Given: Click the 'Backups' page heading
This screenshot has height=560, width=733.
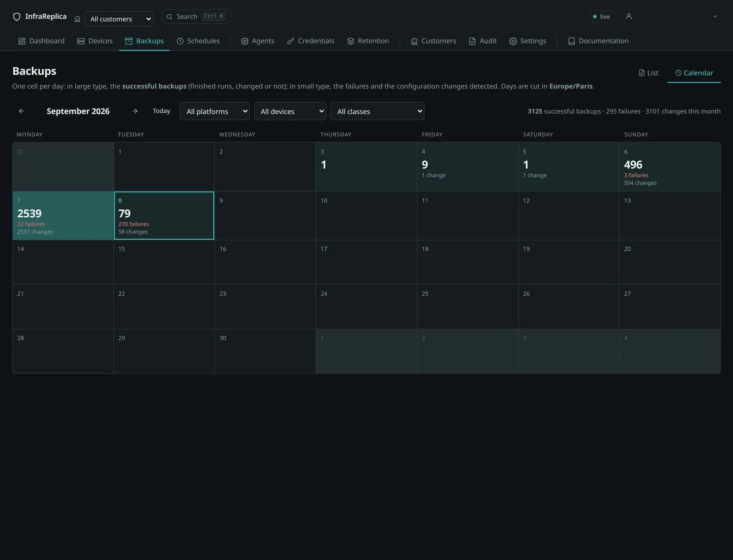Looking at the screenshot, I should pos(34,71).
